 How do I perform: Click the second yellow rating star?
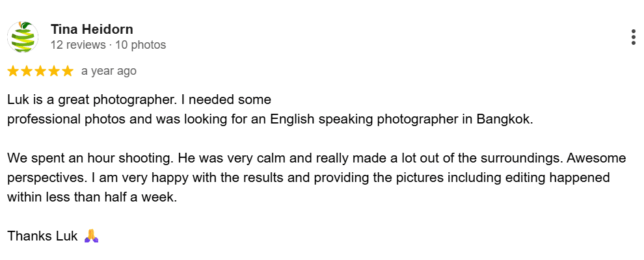coord(27,71)
